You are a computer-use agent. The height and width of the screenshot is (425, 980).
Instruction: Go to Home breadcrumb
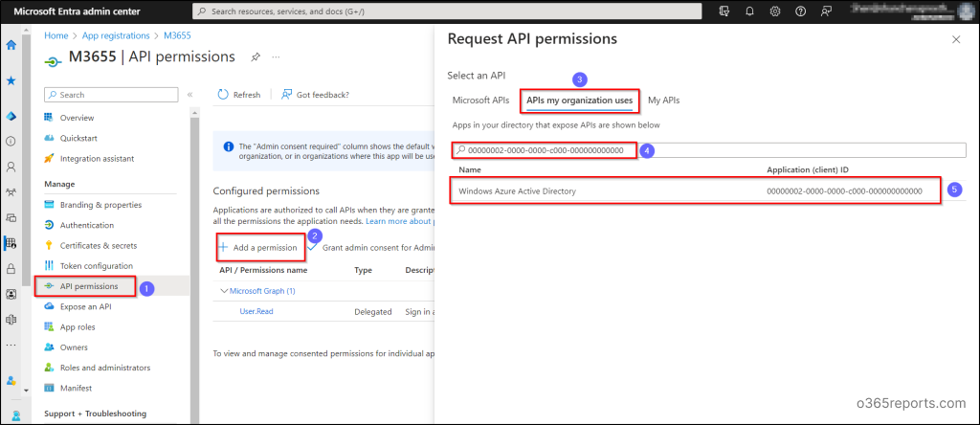pyautogui.click(x=56, y=35)
